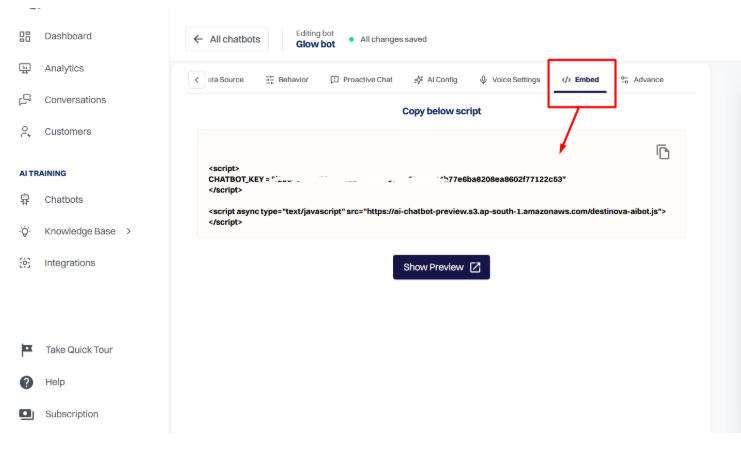Click the Integrations icon in sidebar
The height and width of the screenshot is (453, 741).
[25, 263]
